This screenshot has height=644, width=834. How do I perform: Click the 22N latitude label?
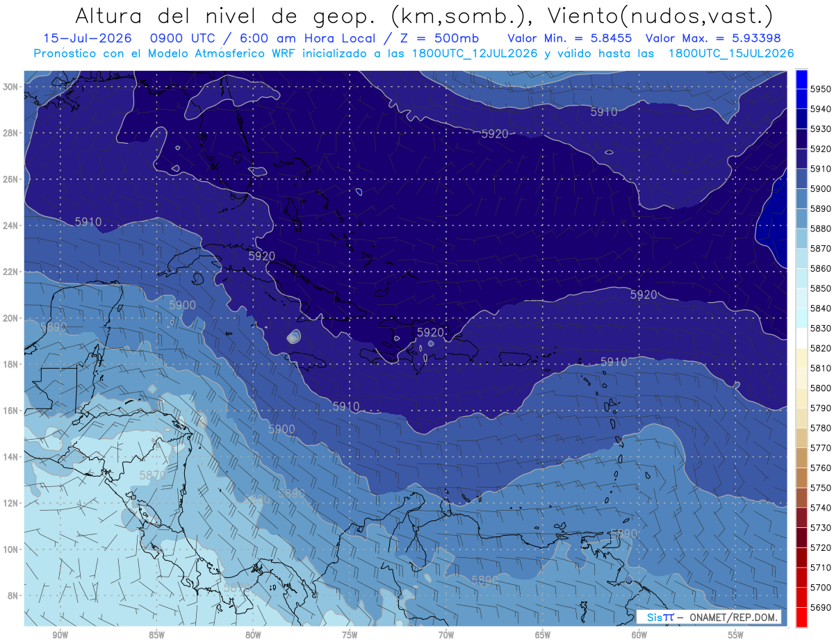pyautogui.click(x=11, y=272)
